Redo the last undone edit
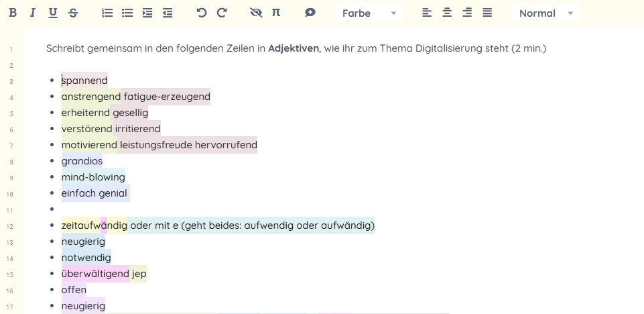Screen dimensions: 644x314 (222, 13)
